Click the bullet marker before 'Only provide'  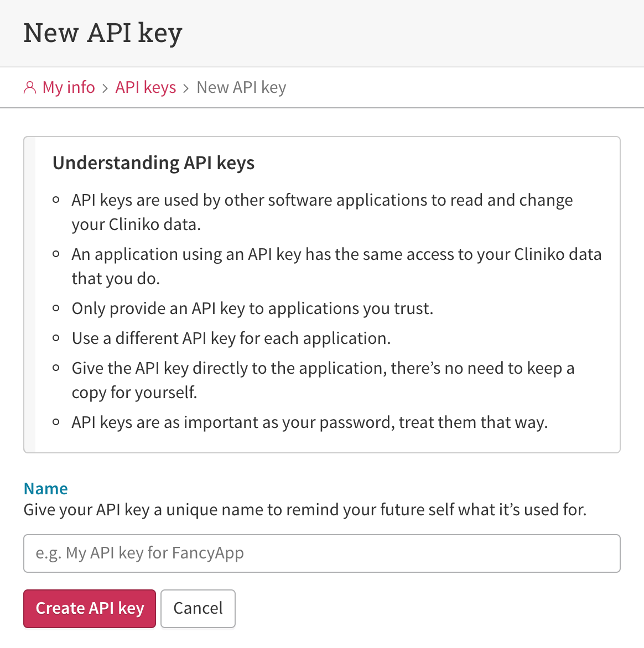[56, 309]
